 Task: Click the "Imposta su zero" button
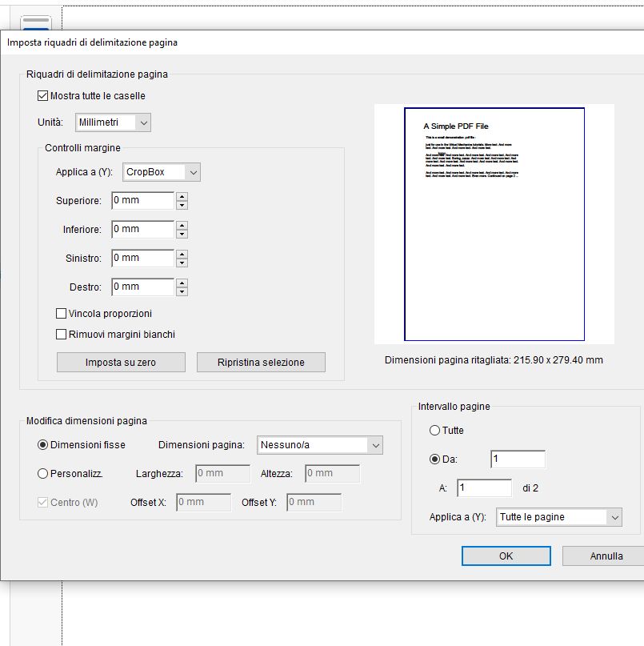click(120, 362)
